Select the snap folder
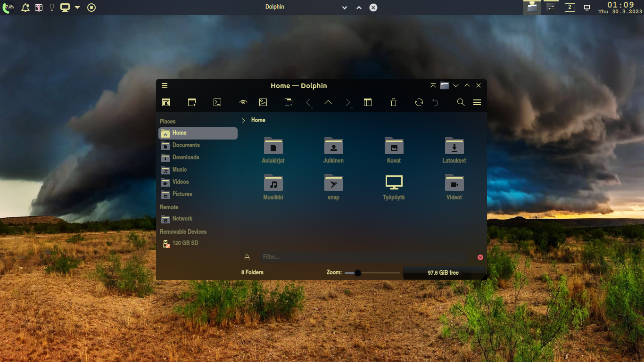Image resolution: width=644 pixels, height=362 pixels. tap(333, 187)
